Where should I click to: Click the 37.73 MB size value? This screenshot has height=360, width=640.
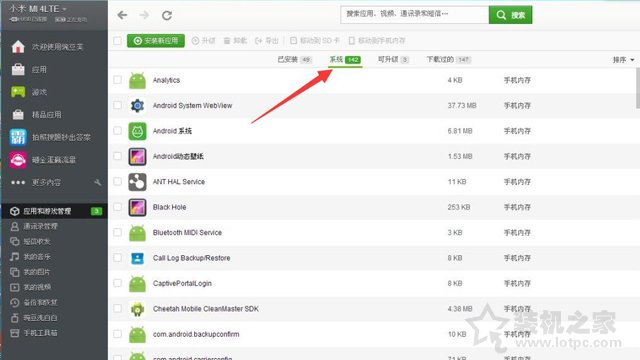[x=462, y=106]
